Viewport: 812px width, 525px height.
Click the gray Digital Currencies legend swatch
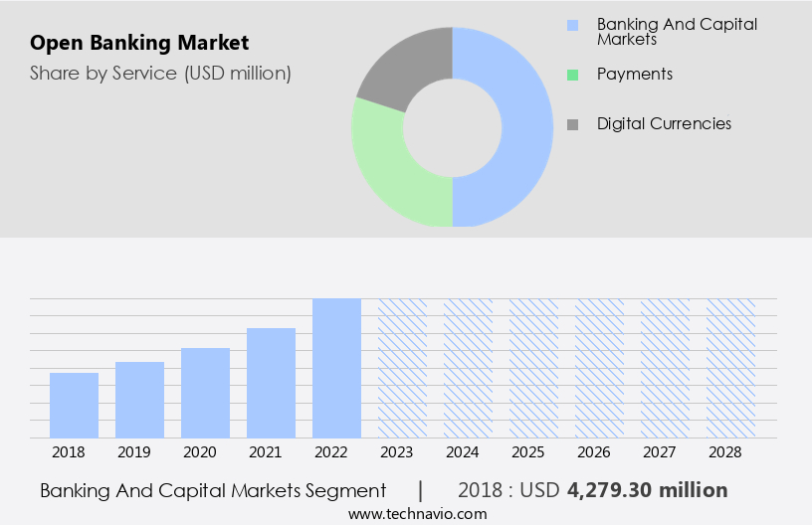point(572,124)
